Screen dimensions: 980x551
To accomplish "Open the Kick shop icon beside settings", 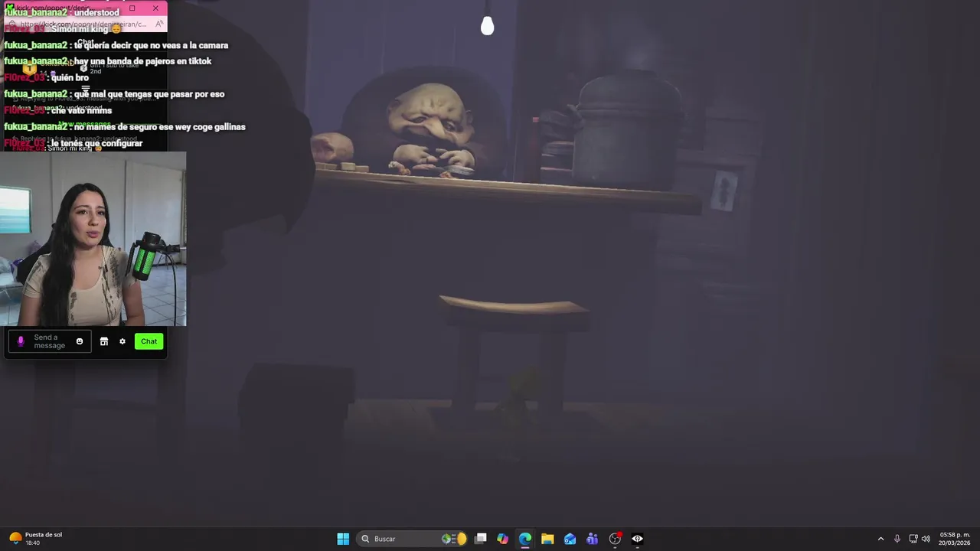I will tap(104, 341).
